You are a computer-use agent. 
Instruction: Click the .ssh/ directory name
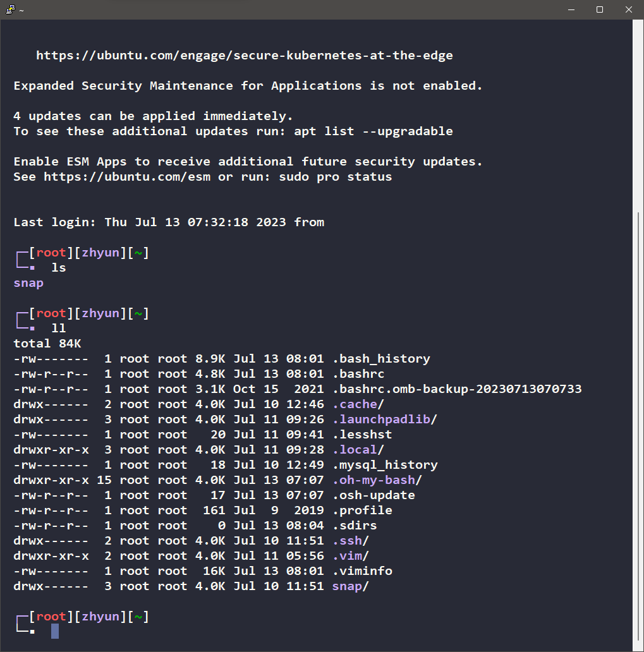click(x=351, y=541)
